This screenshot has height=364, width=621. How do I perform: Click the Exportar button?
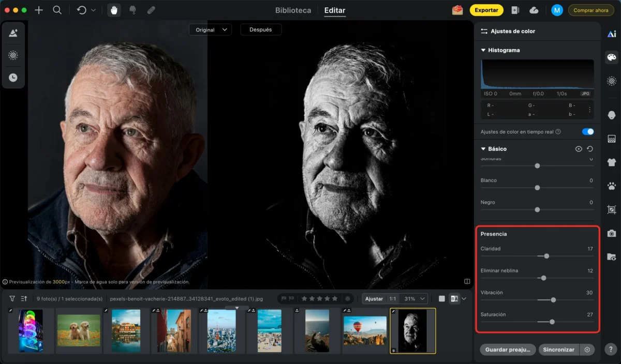[486, 10]
